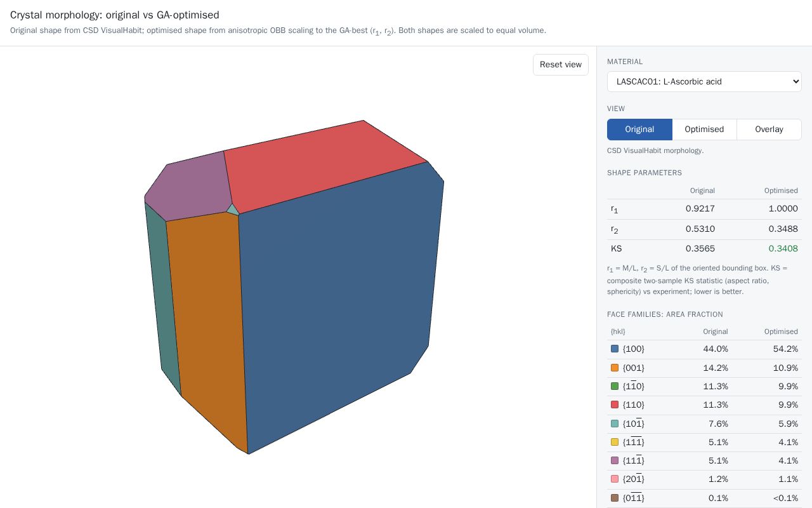Click the {hkl} column header
Viewport: 812px width, 508px height.
[x=618, y=331]
